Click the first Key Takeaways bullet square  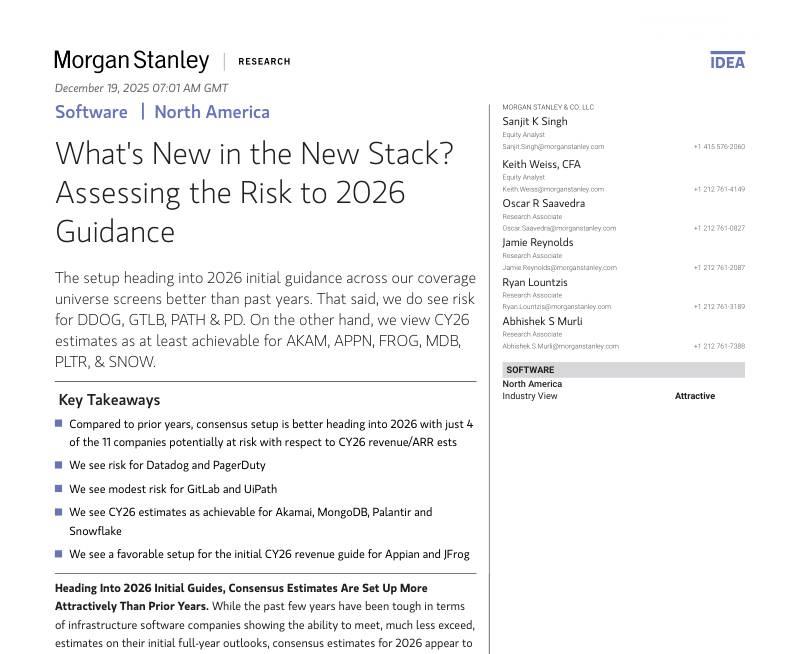[x=59, y=424]
